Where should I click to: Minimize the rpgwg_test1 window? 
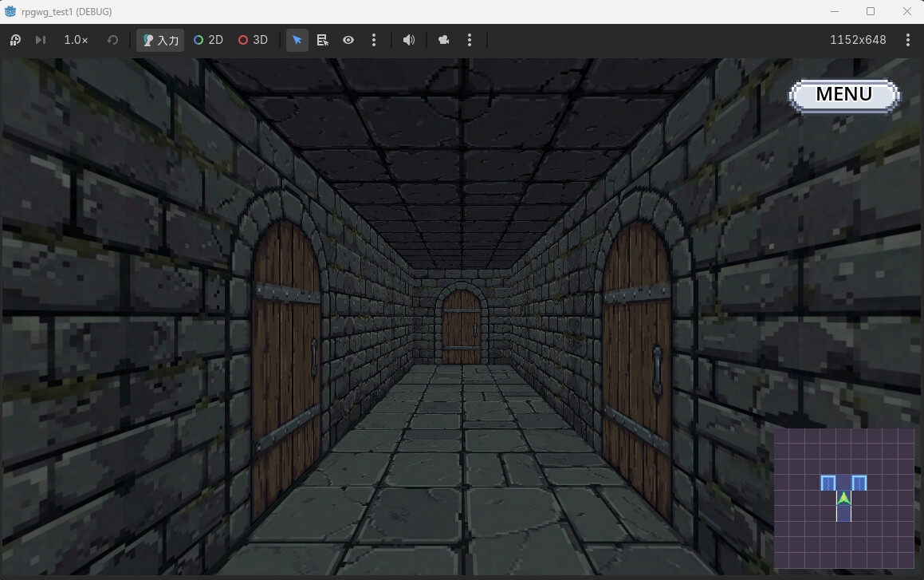(835, 11)
